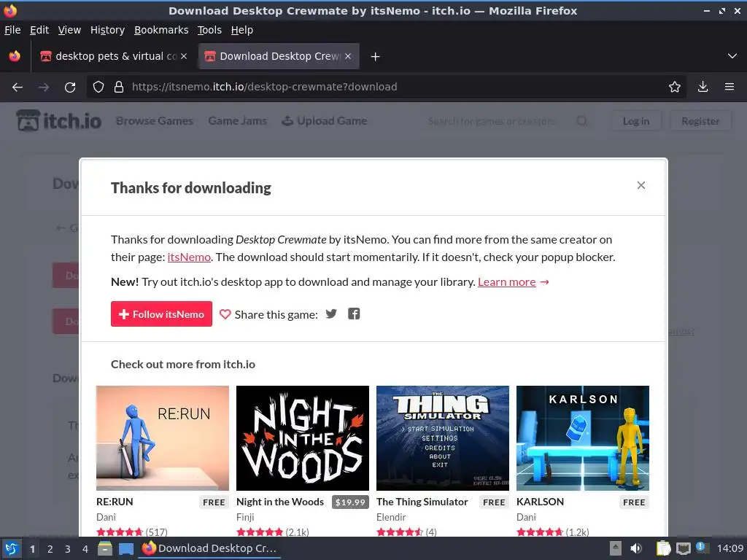Open the History menu
This screenshot has height=560, width=747.
pyautogui.click(x=107, y=30)
